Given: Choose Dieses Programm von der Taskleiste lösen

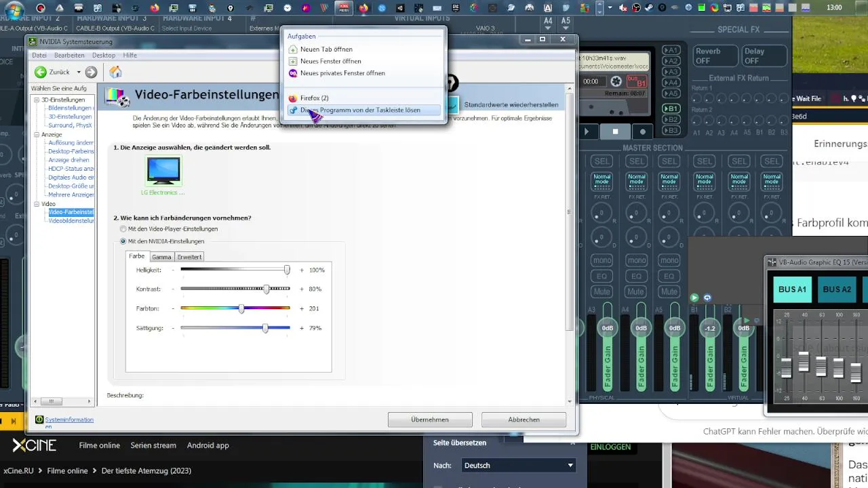Looking at the screenshot, I should coord(363,110).
